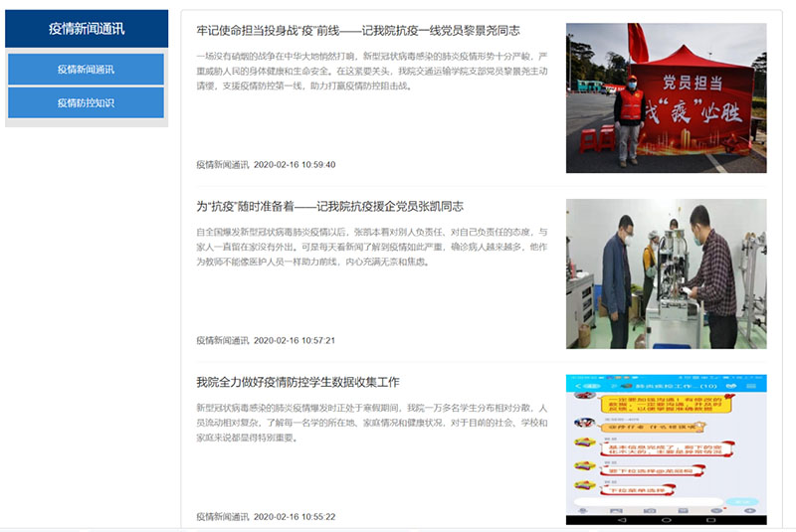Click the timestamp 2020-02-16 10:59:40
This screenshot has width=796, height=532.
tap(295, 165)
